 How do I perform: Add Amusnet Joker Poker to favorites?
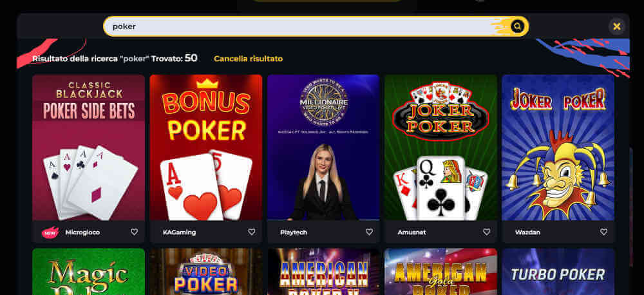(487, 232)
